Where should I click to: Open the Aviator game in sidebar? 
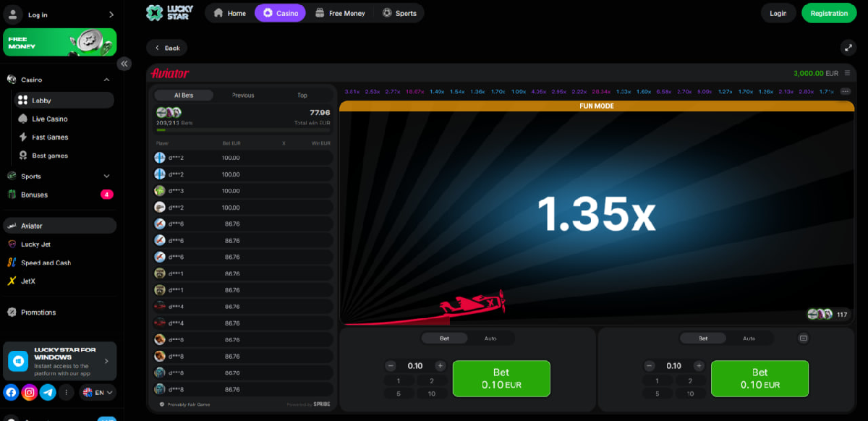pyautogui.click(x=59, y=226)
